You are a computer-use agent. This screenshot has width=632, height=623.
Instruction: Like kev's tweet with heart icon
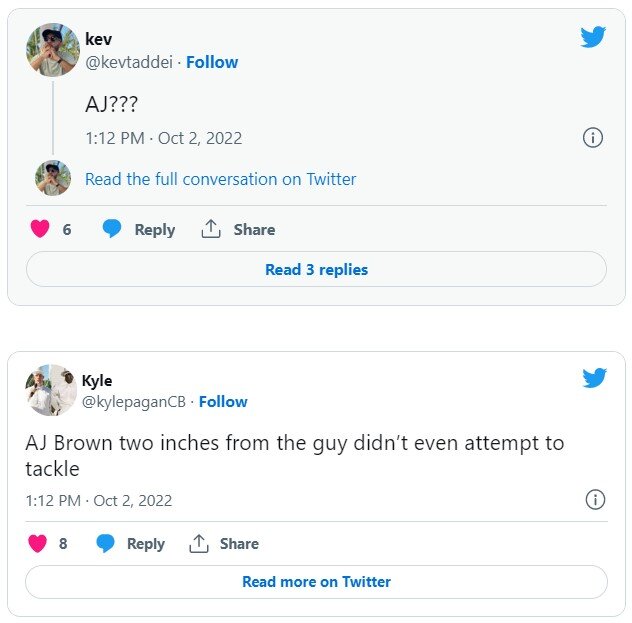pyautogui.click(x=40, y=229)
